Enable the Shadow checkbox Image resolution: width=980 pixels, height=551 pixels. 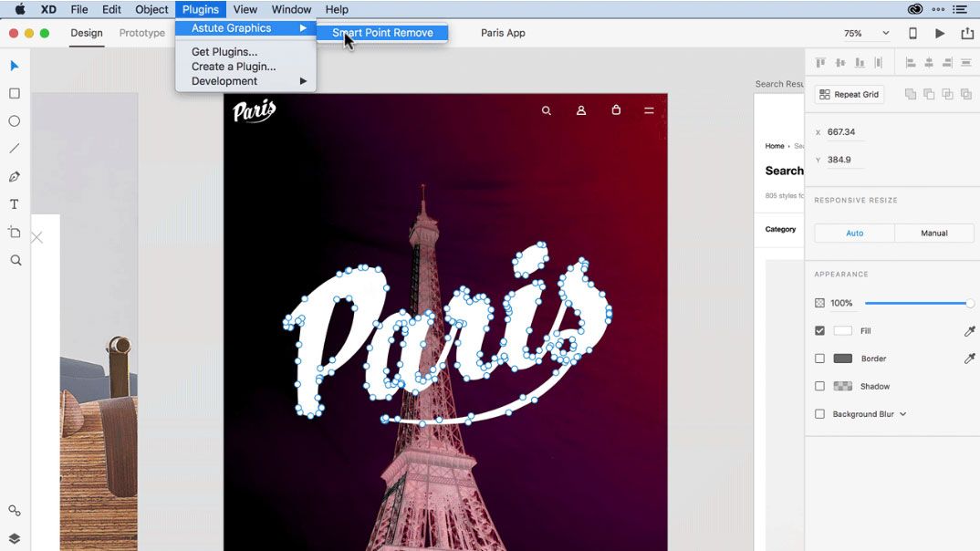coord(819,386)
